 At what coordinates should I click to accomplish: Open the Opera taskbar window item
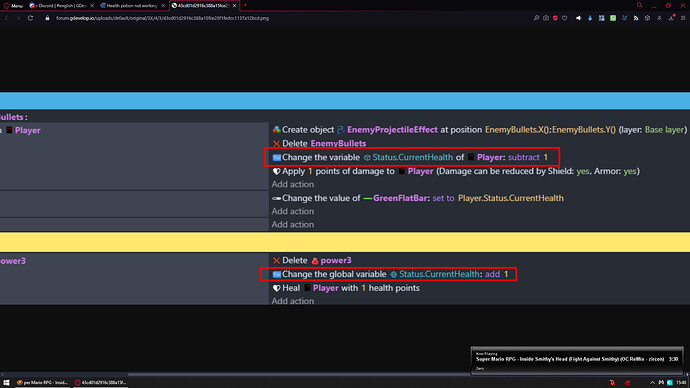[x=100, y=383]
